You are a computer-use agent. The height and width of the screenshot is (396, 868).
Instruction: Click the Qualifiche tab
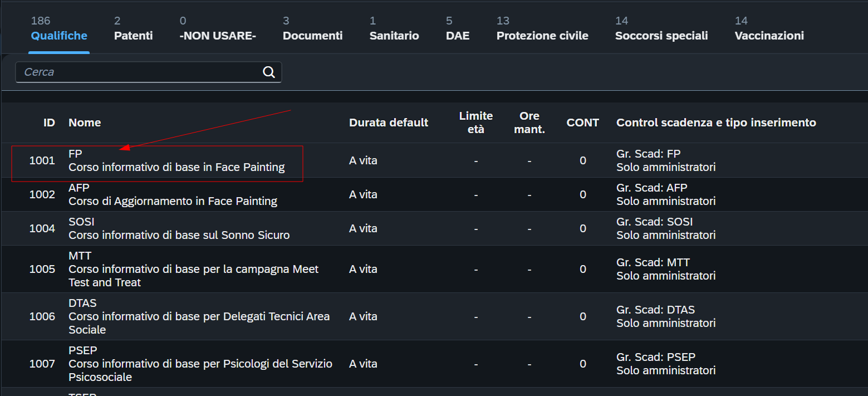[59, 29]
